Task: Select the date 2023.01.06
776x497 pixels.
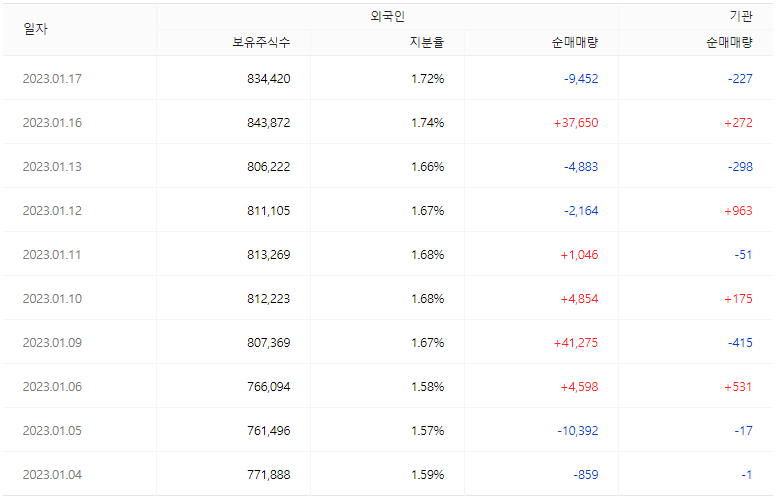Action: [x=52, y=387]
